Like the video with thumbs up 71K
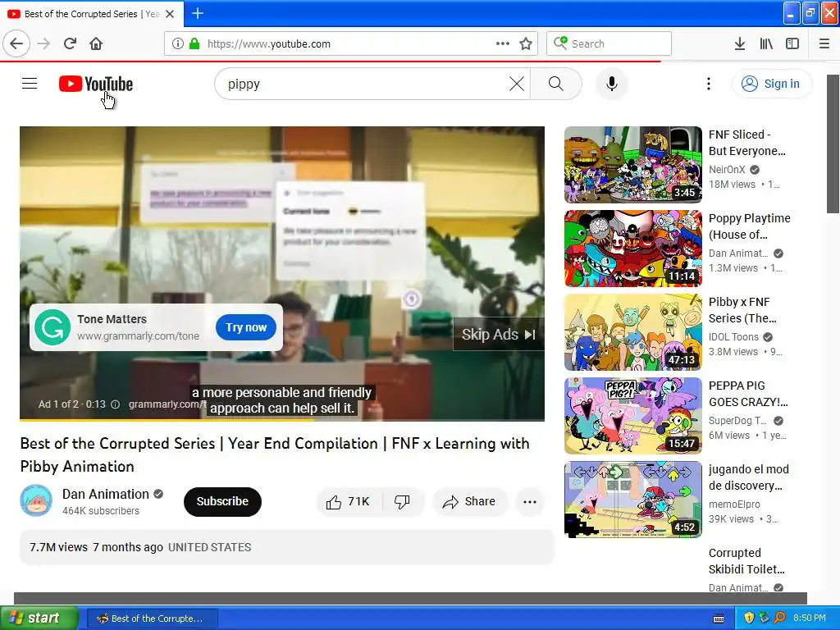The image size is (840, 630). pyautogui.click(x=348, y=502)
